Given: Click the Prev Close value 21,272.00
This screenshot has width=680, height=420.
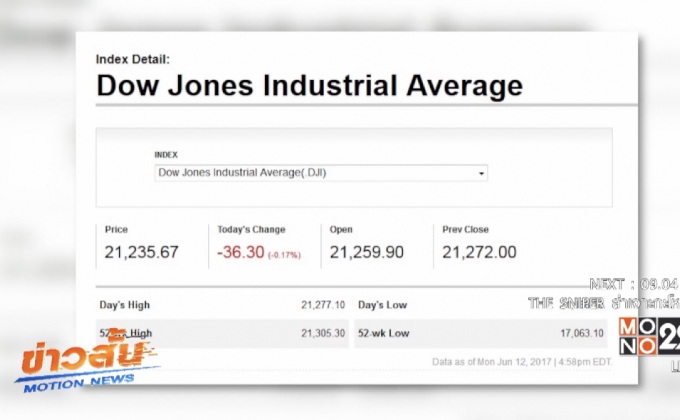Looking at the screenshot, I should (479, 252).
